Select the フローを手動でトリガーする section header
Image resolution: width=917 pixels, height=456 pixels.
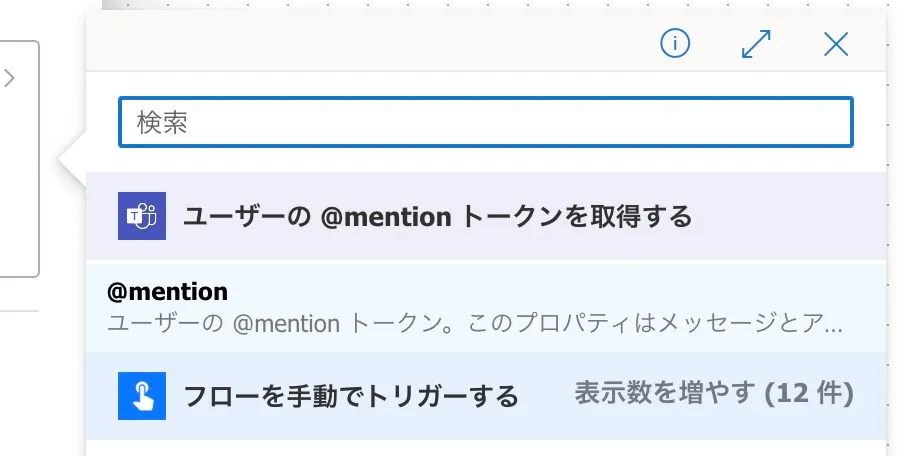351,396
